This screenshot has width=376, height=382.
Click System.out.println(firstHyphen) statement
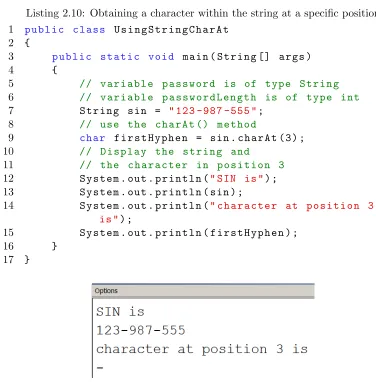click(x=188, y=233)
